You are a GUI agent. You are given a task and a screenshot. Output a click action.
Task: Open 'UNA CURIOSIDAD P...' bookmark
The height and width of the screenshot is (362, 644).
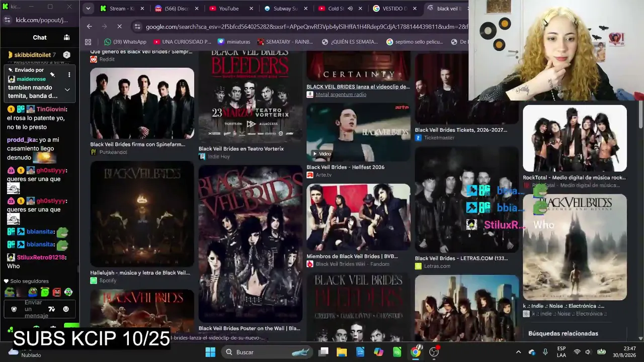click(x=182, y=42)
